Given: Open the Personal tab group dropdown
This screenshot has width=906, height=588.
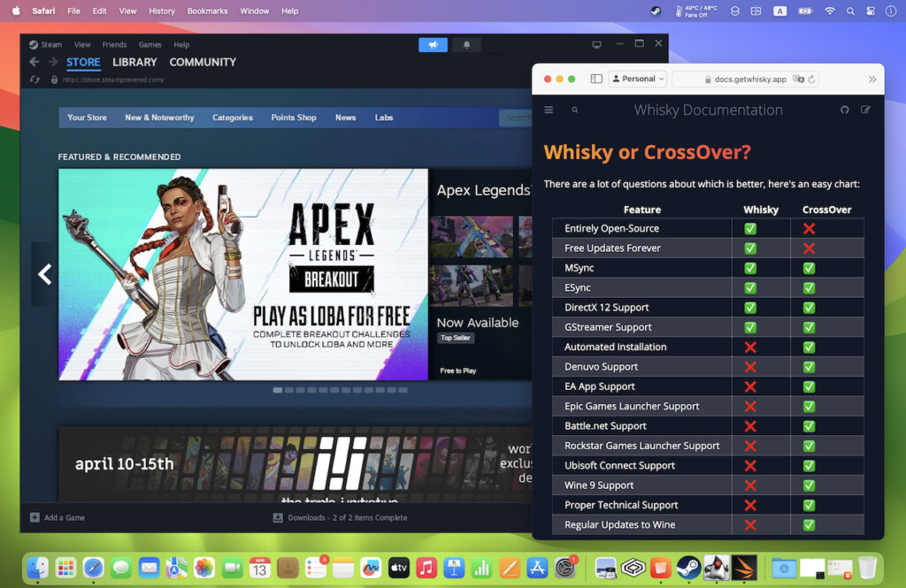Looking at the screenshot, I should coord(638,78).
